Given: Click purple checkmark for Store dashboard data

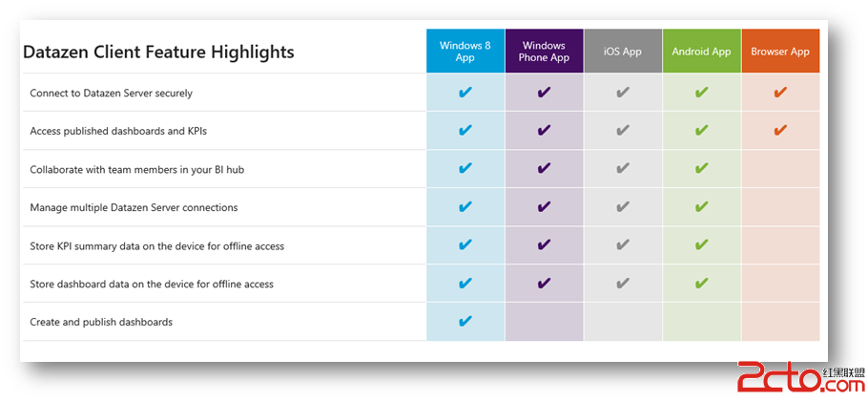Looking at the screenshot, I should (544, 284).
